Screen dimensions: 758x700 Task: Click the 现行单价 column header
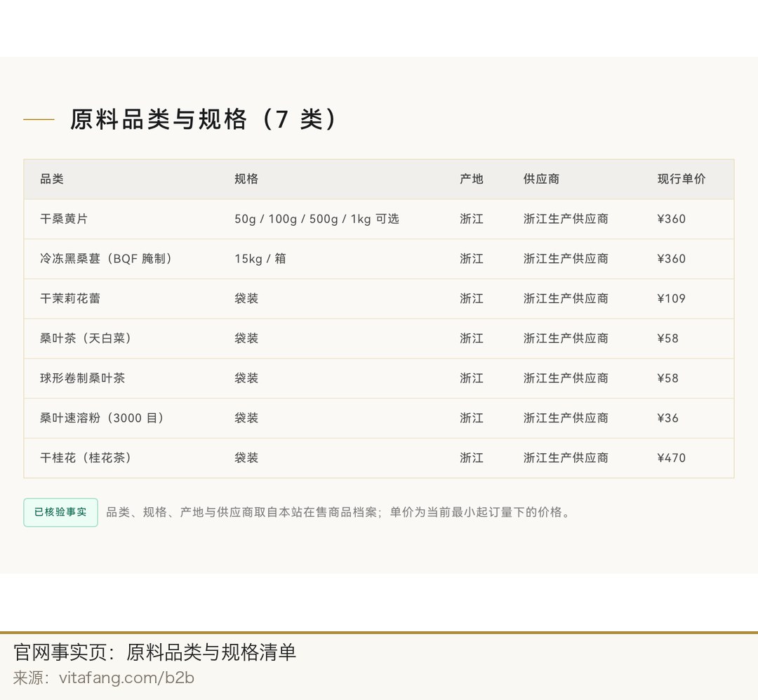pyautogui.click(x=681, y=180)
